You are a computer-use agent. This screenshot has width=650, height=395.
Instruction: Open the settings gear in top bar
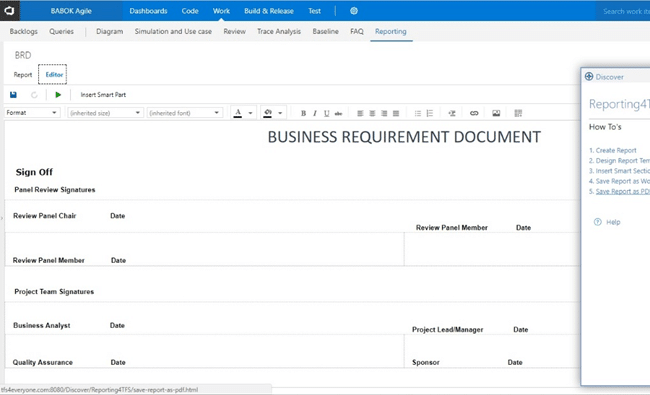pyautogui.click(x=354, y=11)
